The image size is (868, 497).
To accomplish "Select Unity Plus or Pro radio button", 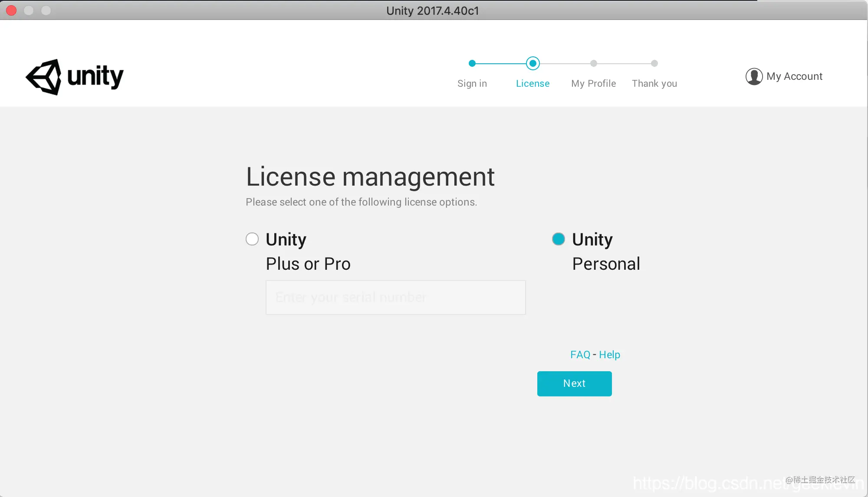I will coord(252,239).
